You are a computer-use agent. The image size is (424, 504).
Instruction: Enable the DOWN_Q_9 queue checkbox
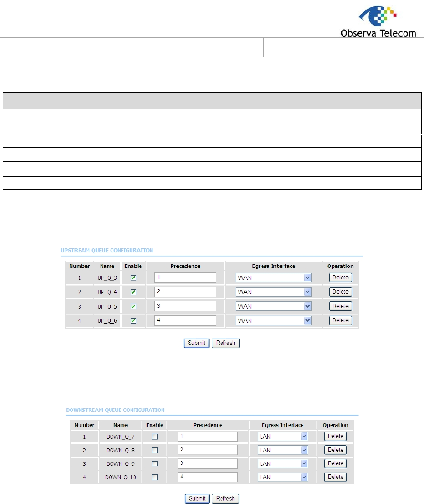pos(155,464)
